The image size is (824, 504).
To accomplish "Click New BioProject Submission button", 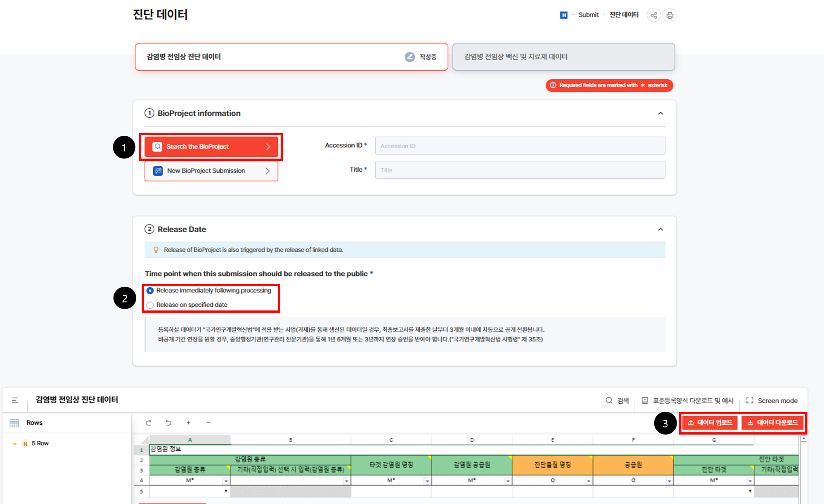I will coord(211,171).
